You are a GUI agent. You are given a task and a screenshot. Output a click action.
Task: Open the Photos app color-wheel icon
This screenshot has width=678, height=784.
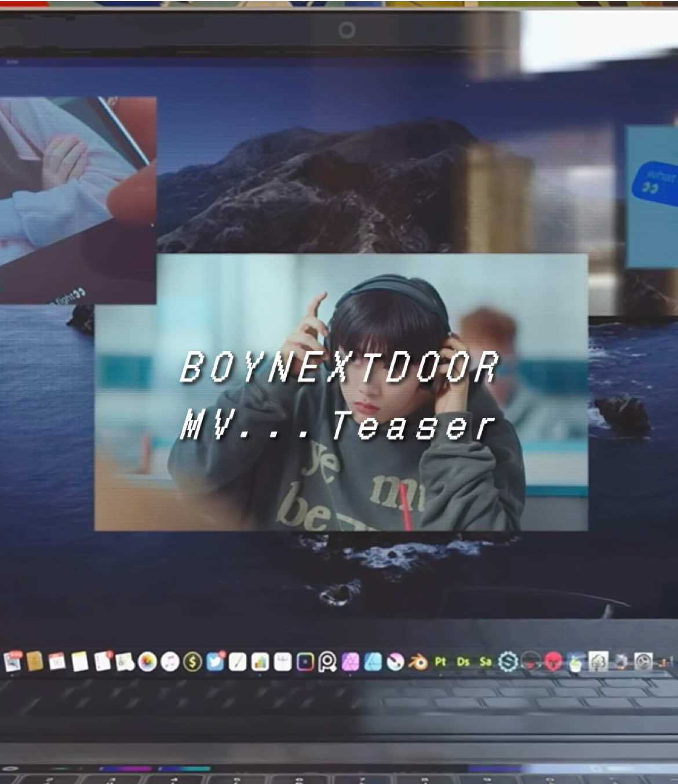point(147,662)
